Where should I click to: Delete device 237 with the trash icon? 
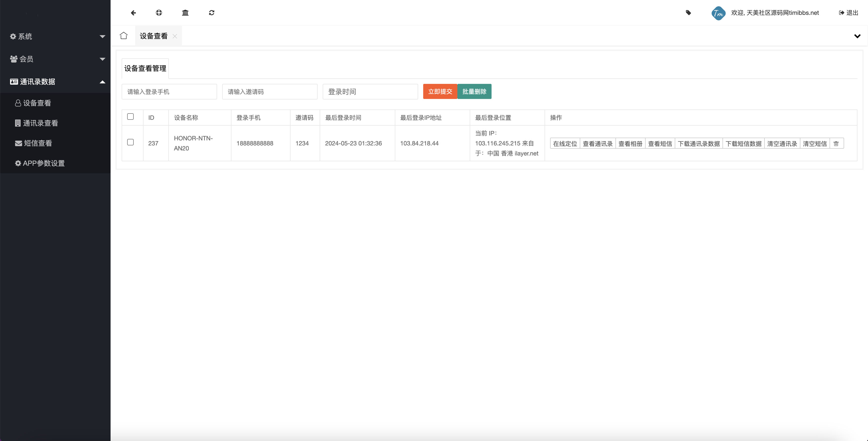coord(836,143)
